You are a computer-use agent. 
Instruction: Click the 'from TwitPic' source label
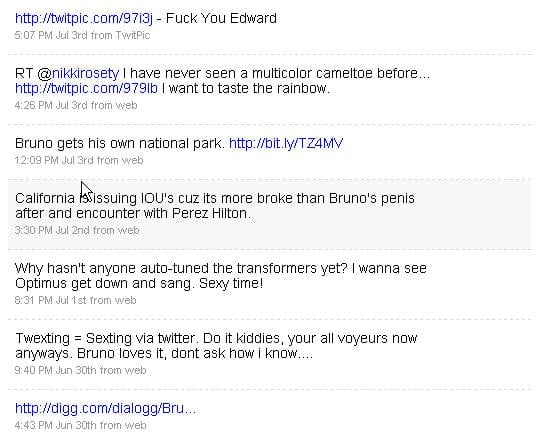coord(120,35)
